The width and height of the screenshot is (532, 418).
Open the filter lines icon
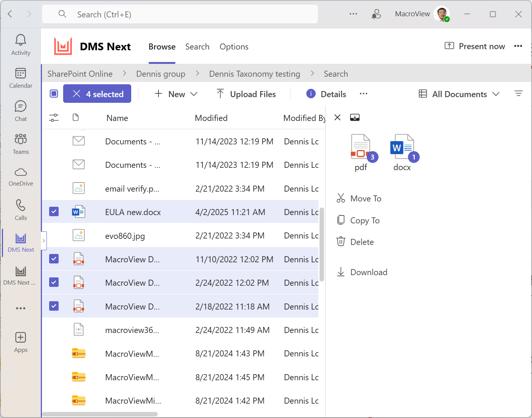click(x=518, y=93)
